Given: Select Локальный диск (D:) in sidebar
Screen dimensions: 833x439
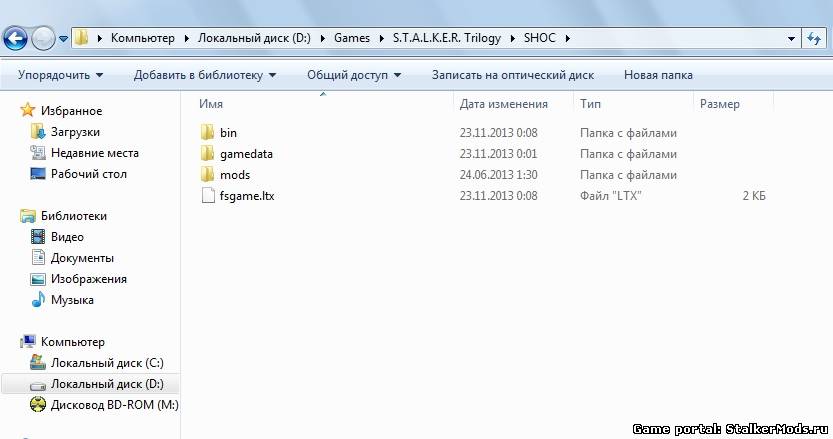Looking at the screenshot, I should [x=107, y=384].
